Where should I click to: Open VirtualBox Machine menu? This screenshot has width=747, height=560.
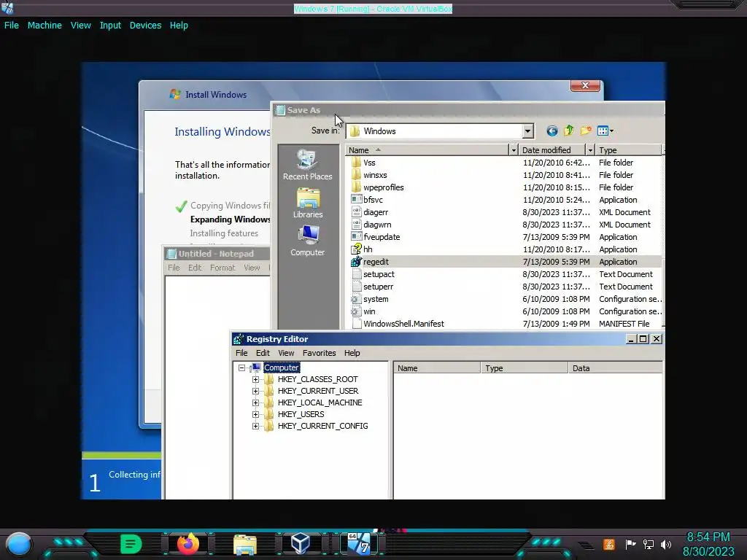44,26
